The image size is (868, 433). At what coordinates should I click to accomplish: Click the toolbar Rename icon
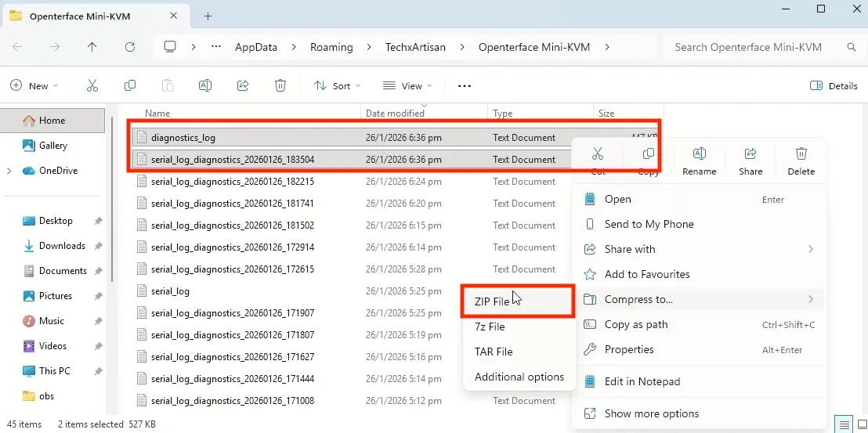coord(205,85)
